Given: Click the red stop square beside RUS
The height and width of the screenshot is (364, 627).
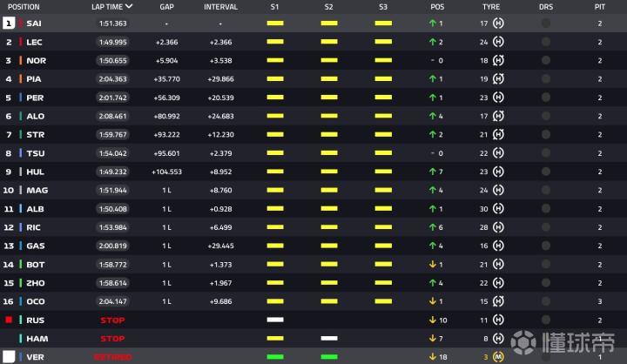Looking at the screenshot, I should tap(10, 320).
